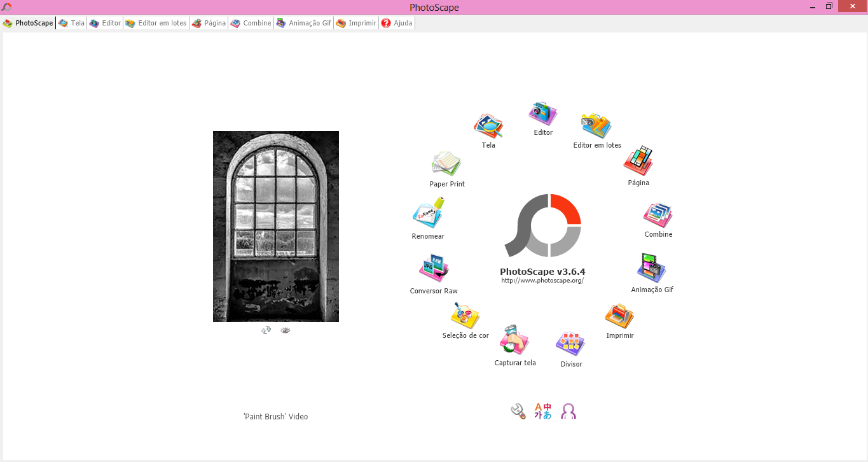
Task: Switch to the PhotoScape tab
Action: pyautogui.click(x=28, y=23)
